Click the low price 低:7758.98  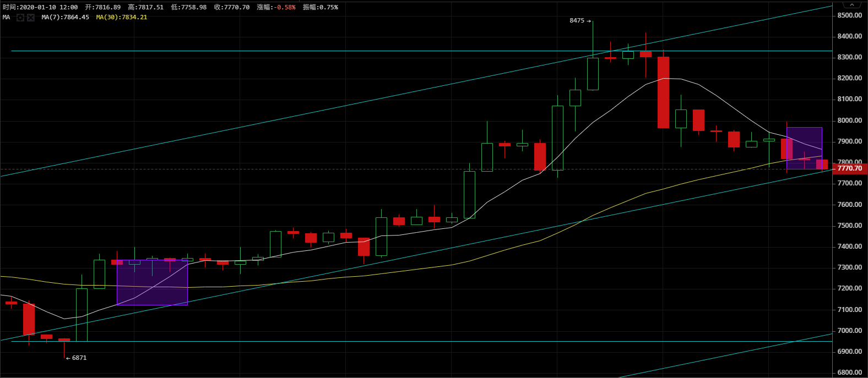pyautogui.click(x=189, y=7)
